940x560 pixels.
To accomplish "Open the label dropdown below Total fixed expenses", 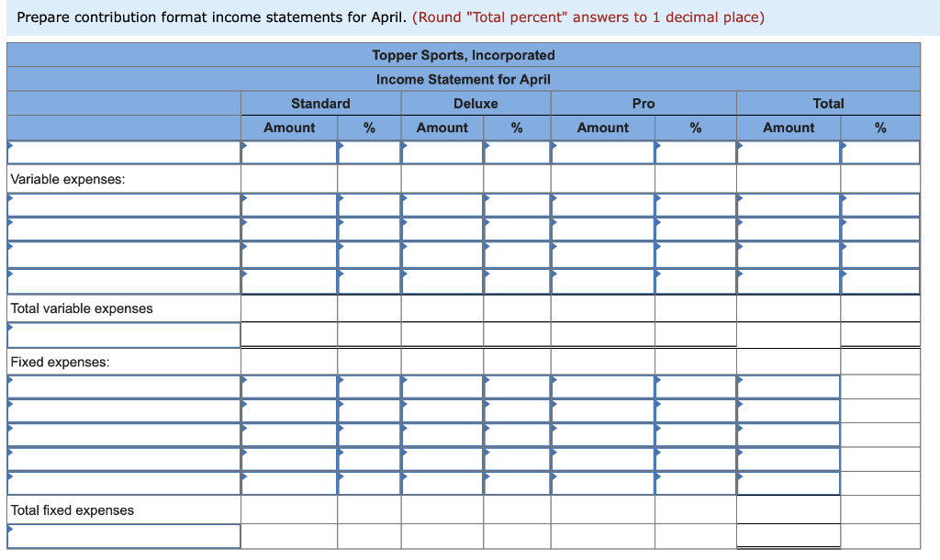I will tap(124, 536).
